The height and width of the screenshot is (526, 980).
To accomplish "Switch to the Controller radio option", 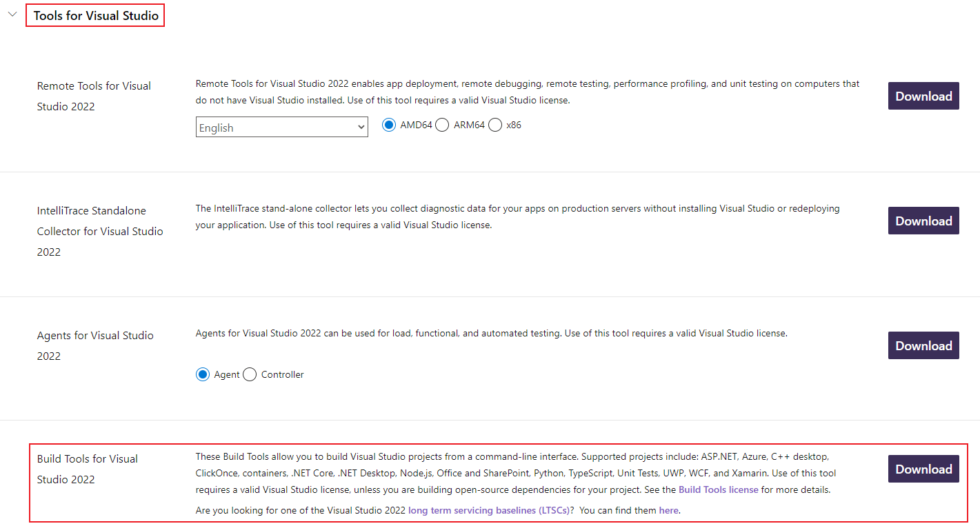I will pyautogui.click(x=250, y=374).
